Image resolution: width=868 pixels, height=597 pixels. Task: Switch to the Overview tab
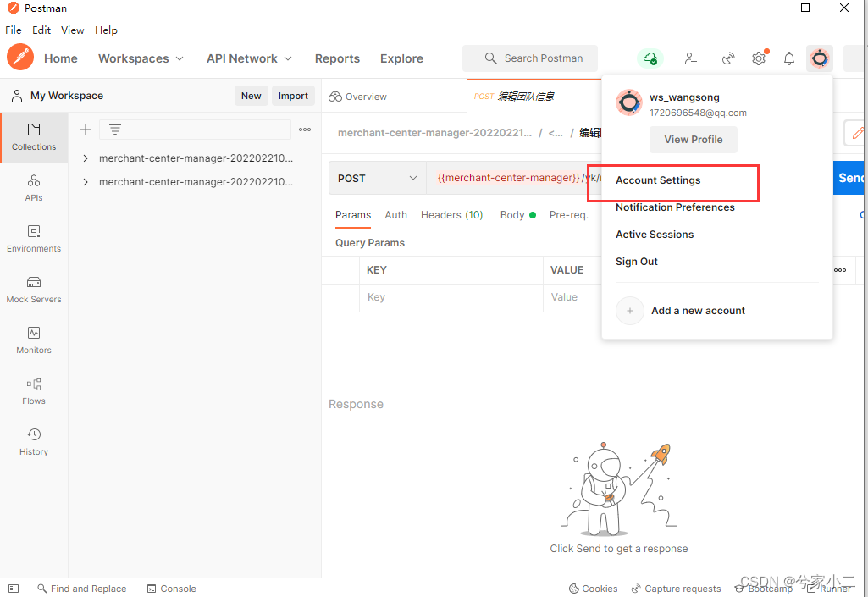pyautogui.click(x=357, y=97)
